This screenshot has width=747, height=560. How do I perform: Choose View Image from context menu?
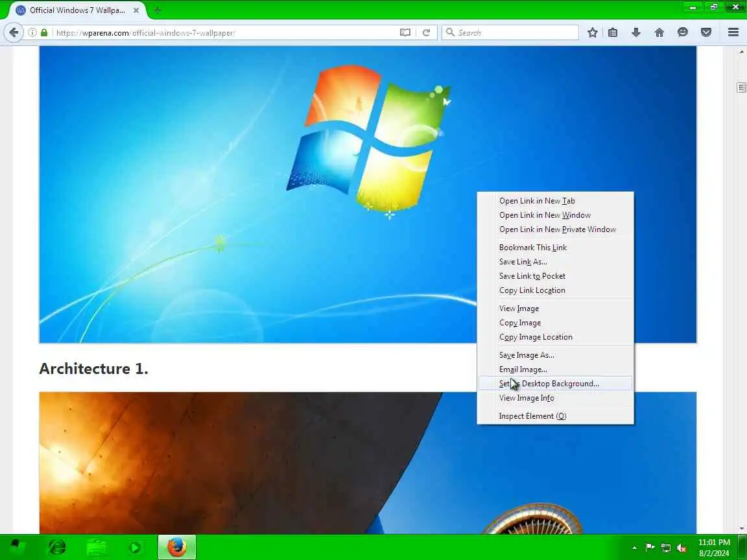pos(556,309)
